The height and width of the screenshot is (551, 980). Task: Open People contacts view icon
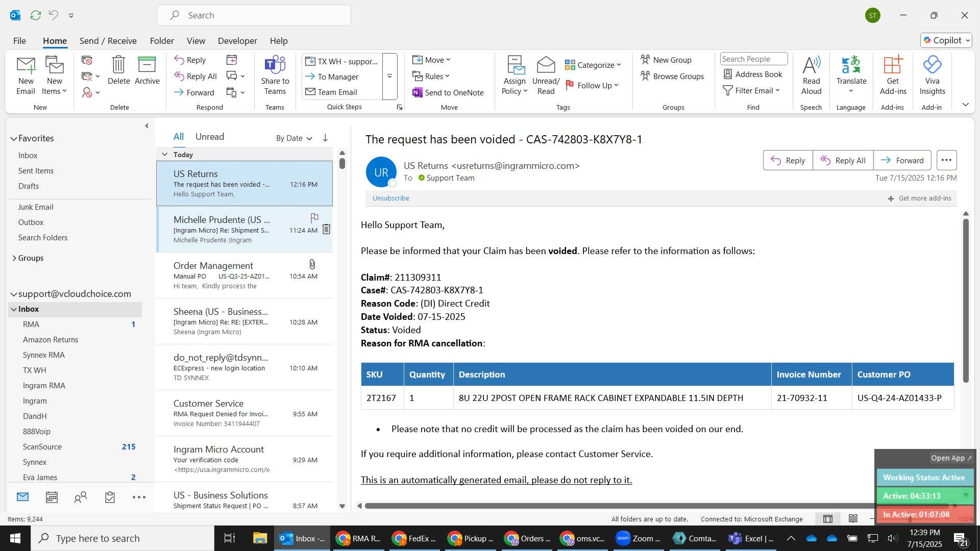81,497
